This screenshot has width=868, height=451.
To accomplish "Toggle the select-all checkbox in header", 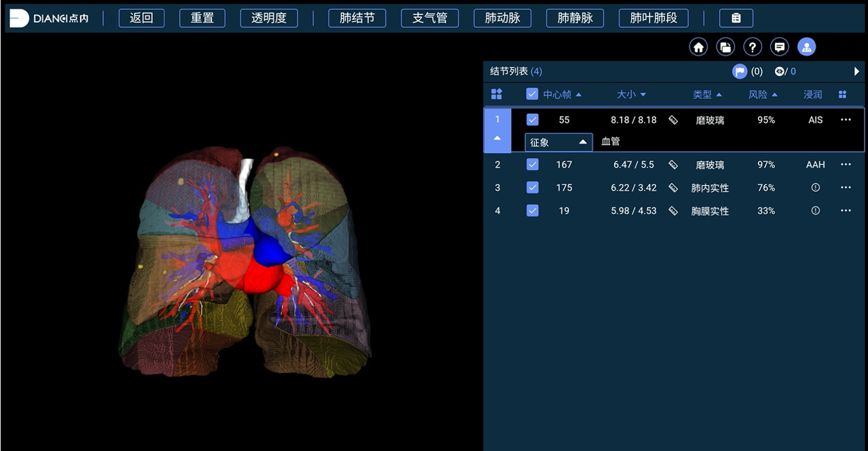I will tap(533, 94).
